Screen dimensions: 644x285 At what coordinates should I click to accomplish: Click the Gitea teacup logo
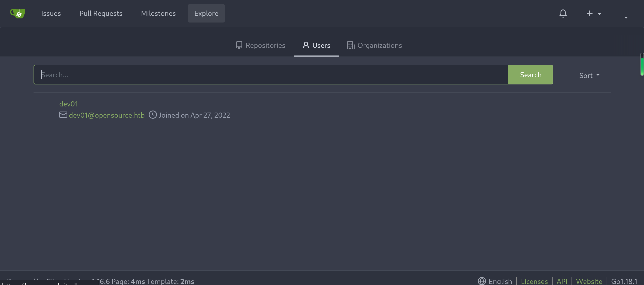[x=17, y=13]
